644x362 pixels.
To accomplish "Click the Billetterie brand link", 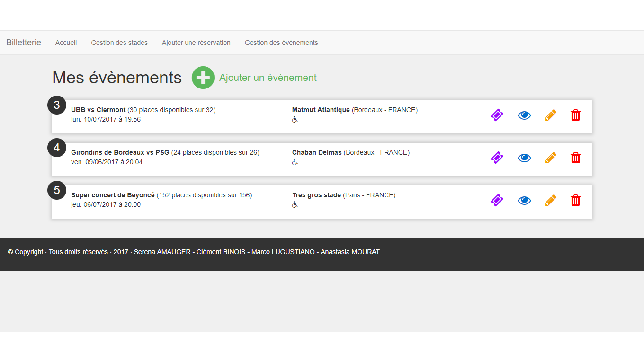I will [x=24, y=43].
